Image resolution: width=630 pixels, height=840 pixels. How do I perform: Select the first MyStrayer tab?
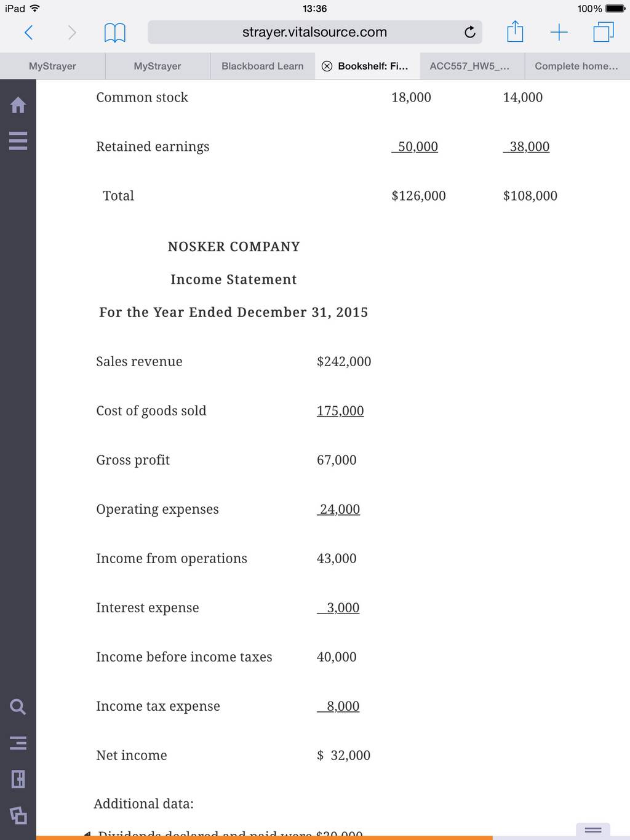[x=52, y=66]
